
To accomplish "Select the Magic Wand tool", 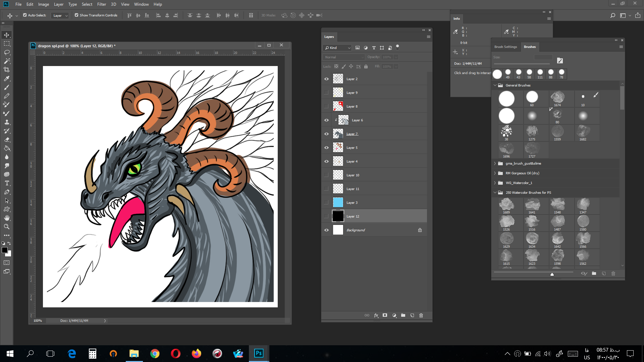I will pos(7,61).
